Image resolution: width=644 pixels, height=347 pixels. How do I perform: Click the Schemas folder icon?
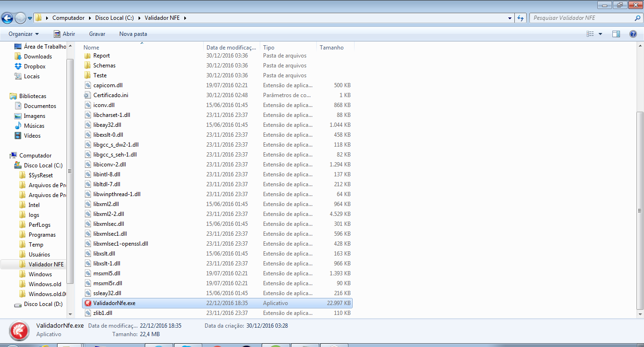(87, 66)
